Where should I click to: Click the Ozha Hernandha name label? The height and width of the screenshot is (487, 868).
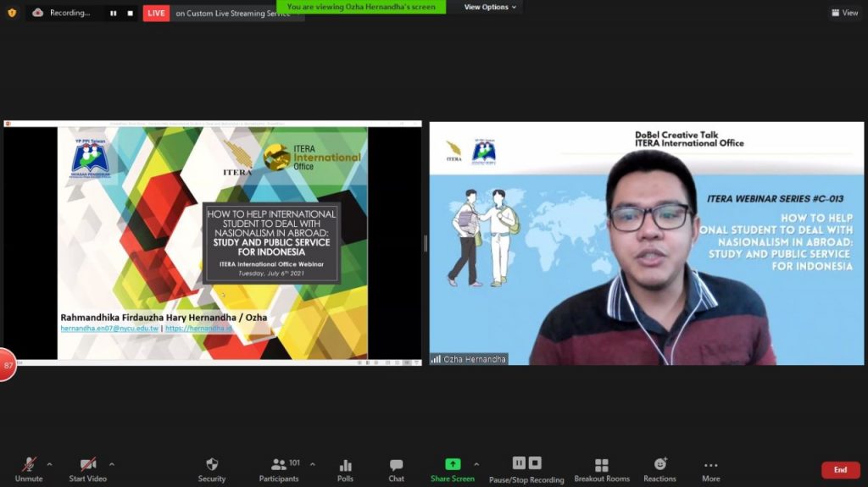(470, 359)
